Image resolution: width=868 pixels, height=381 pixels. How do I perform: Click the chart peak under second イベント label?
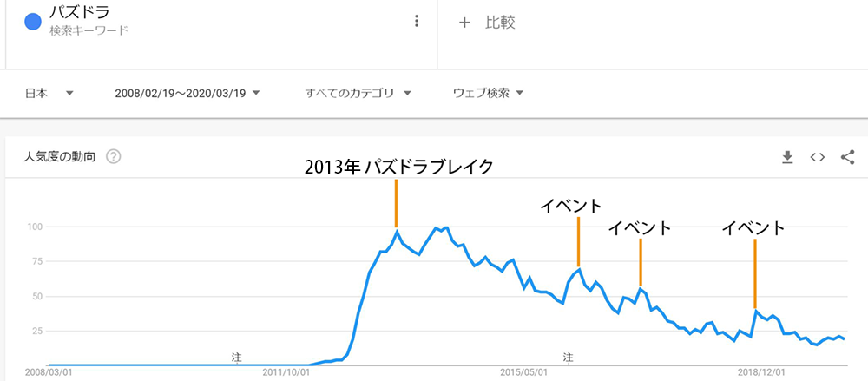point(641,288)
